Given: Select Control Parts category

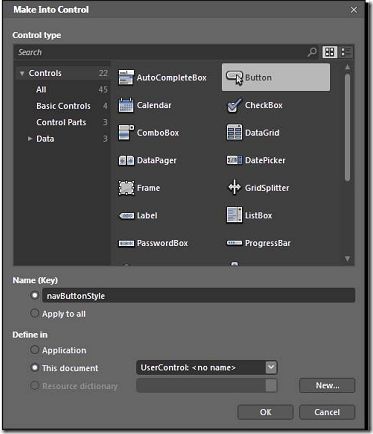Looking at the screenshot, I should click(x=61, y=122).
